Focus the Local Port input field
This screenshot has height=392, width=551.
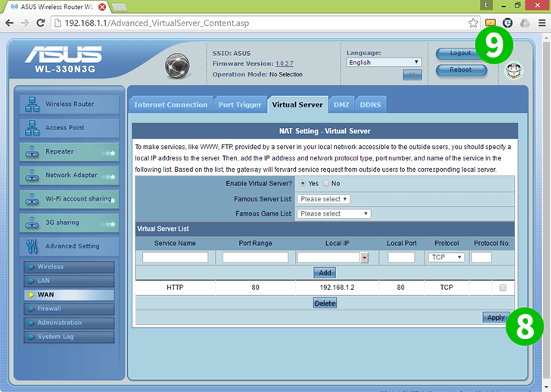tap(401, 257)
